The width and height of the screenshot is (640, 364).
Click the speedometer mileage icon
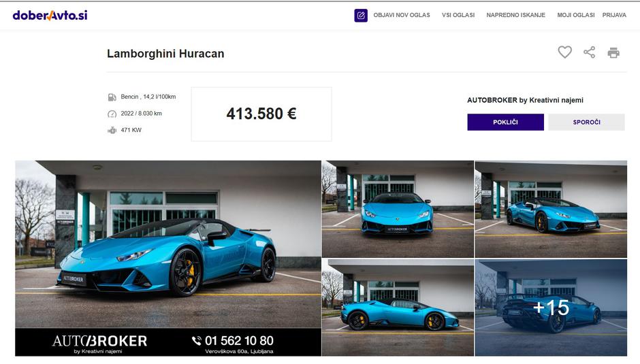pos(112,114)
